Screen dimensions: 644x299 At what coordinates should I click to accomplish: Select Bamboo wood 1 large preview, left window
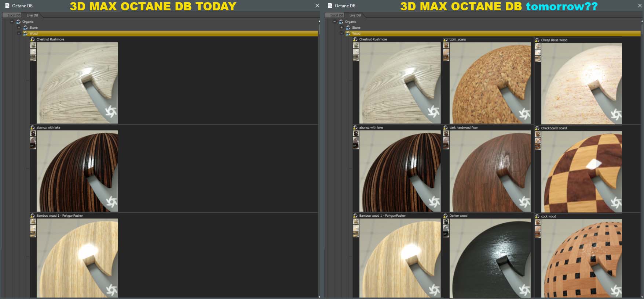point(77,258)
